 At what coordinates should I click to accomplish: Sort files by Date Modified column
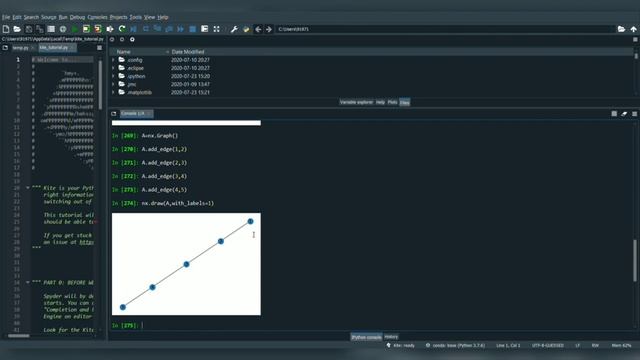(x=188, y=52)
